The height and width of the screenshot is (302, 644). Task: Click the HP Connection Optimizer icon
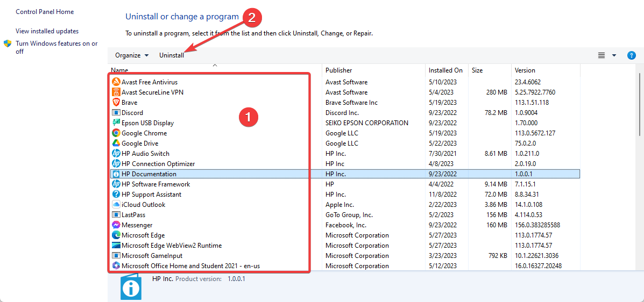coord(116,164)
